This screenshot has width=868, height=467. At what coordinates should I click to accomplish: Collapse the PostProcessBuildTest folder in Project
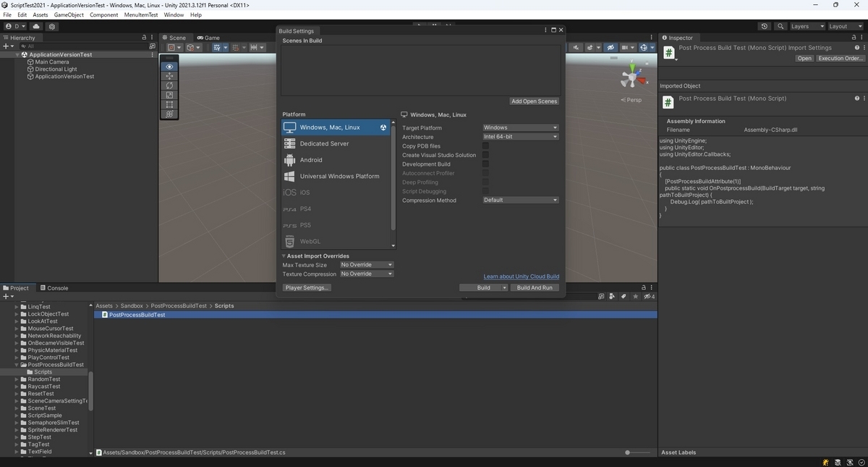[17, 364]
